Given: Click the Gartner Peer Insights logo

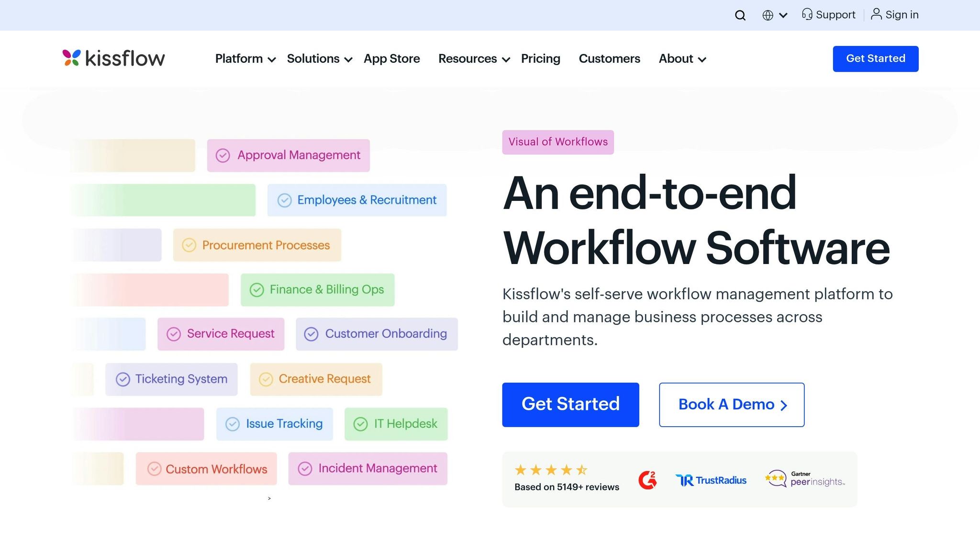Looking at the screenshot, I should [805, 479].
